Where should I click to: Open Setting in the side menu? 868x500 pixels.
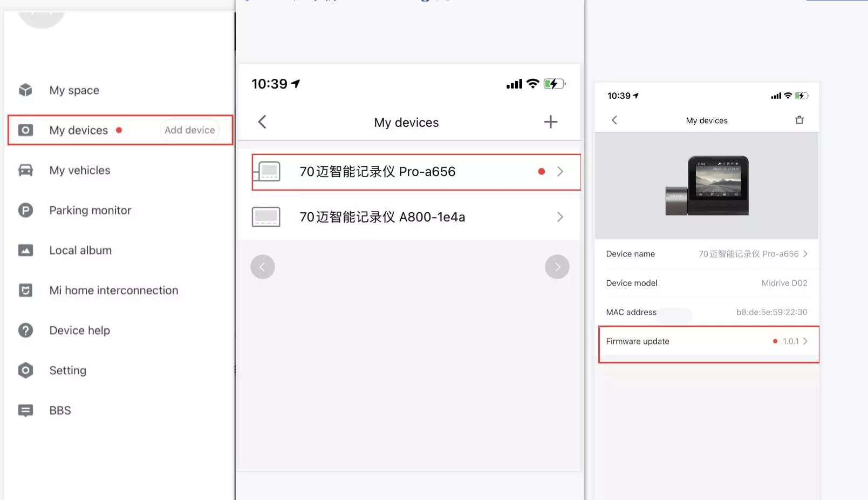click(x=68, y=370)
